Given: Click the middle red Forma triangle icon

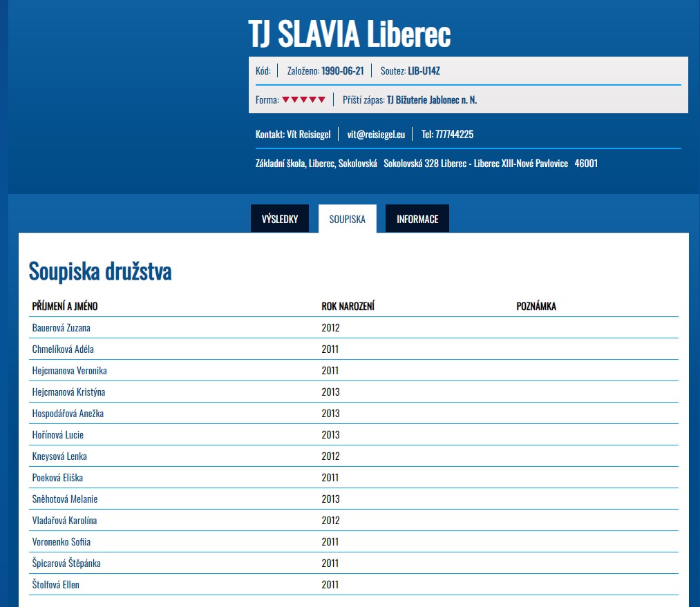Looking at the screenshot, I should 303,99.
